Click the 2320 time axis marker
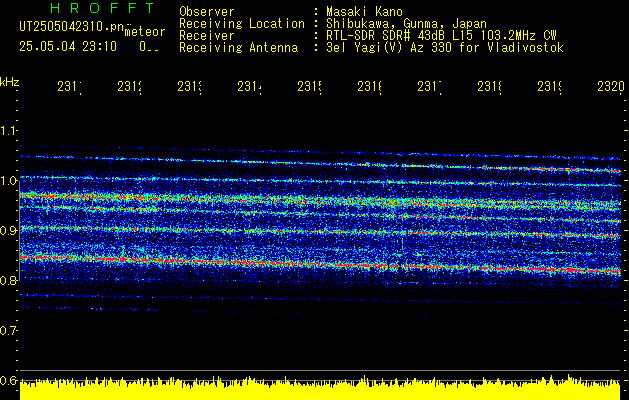Viewport: 629px width, 400px height. (611, 86)
